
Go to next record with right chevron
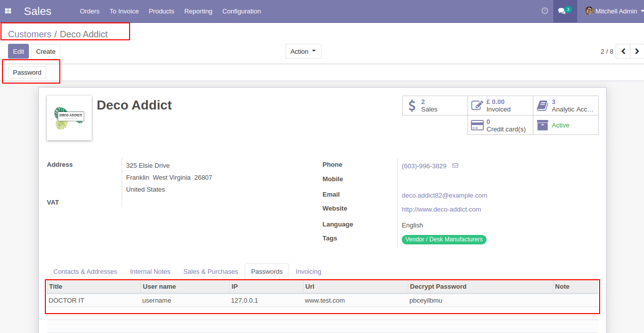(x=637, y=51)
